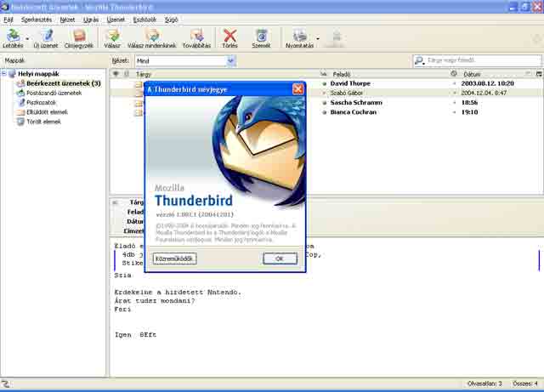Open the Nézet menu

click(67, 20)
